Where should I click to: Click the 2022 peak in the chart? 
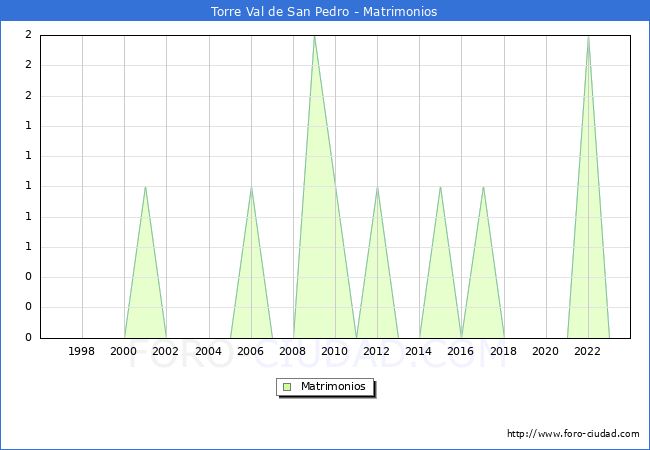[x=588, y=37]
